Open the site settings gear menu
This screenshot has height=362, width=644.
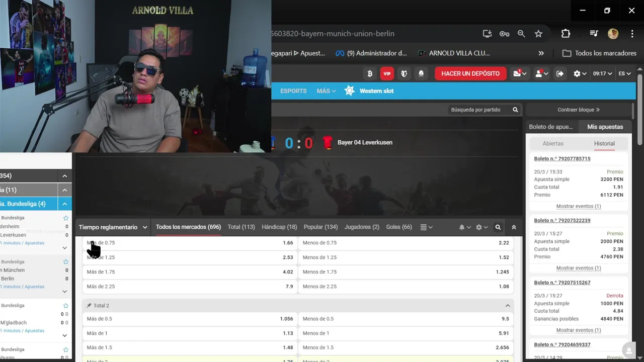[x=580, y=73]
